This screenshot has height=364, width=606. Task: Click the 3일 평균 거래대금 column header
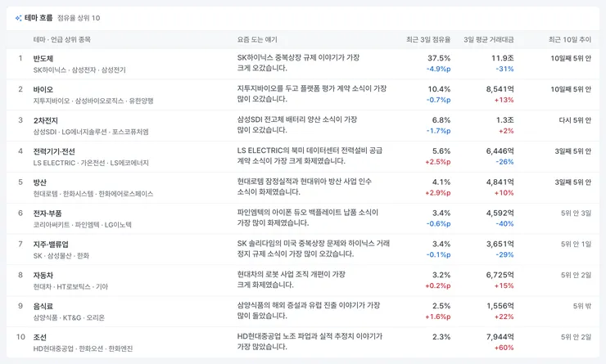point(489,39)
